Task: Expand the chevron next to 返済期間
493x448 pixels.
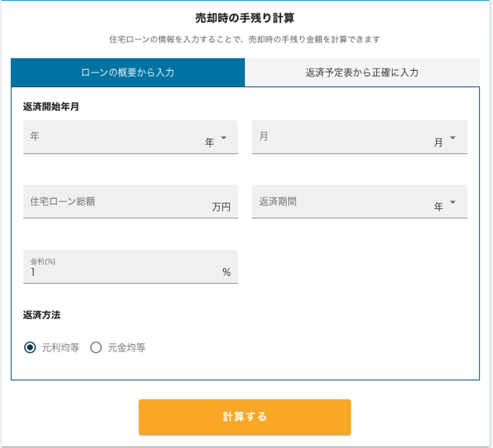Action: click(453, 202)
